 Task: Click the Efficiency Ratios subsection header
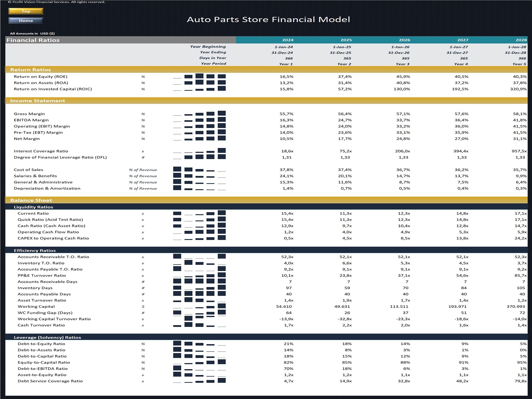point(266,250)
